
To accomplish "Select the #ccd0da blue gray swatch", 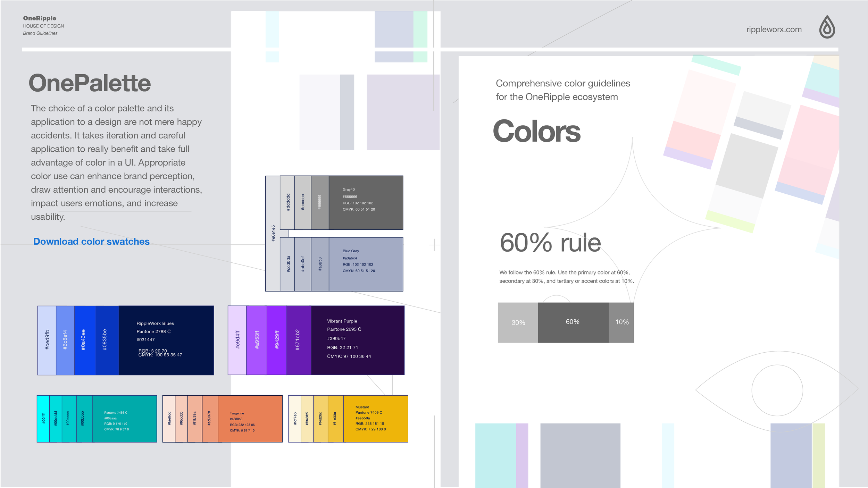I will pos(287,264).
